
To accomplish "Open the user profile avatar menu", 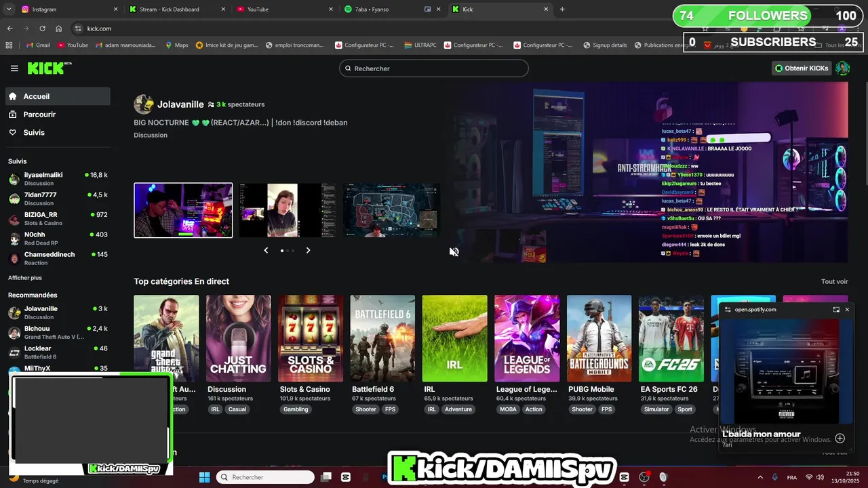I will [x=843, y=68].
